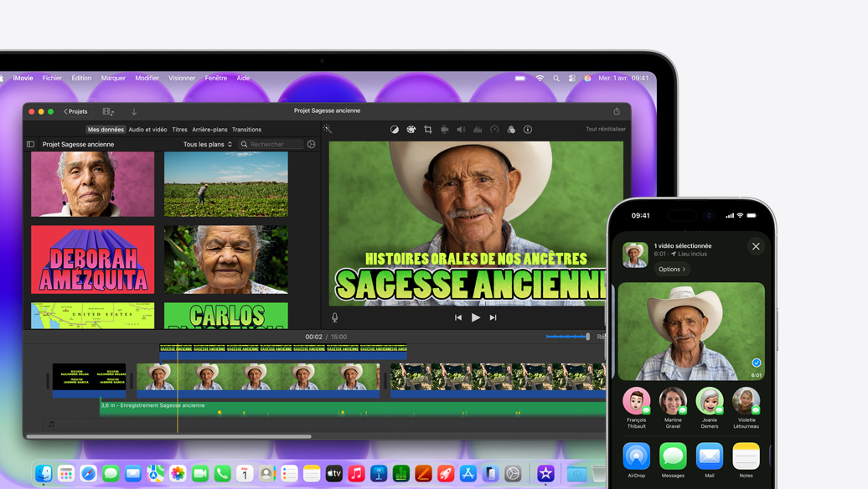The height and width of the screenshot is (489, 868).
Task: Open clip volume controls via speaker icon
Action: [461, 129]
